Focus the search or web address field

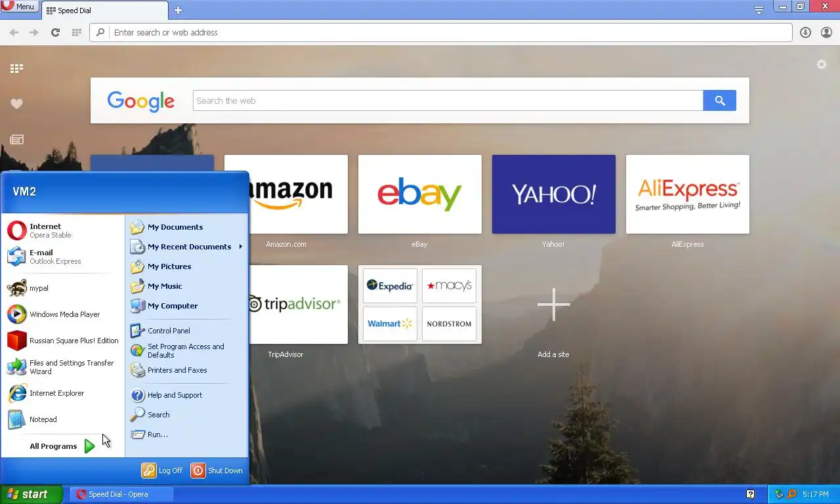click(441, 32)
